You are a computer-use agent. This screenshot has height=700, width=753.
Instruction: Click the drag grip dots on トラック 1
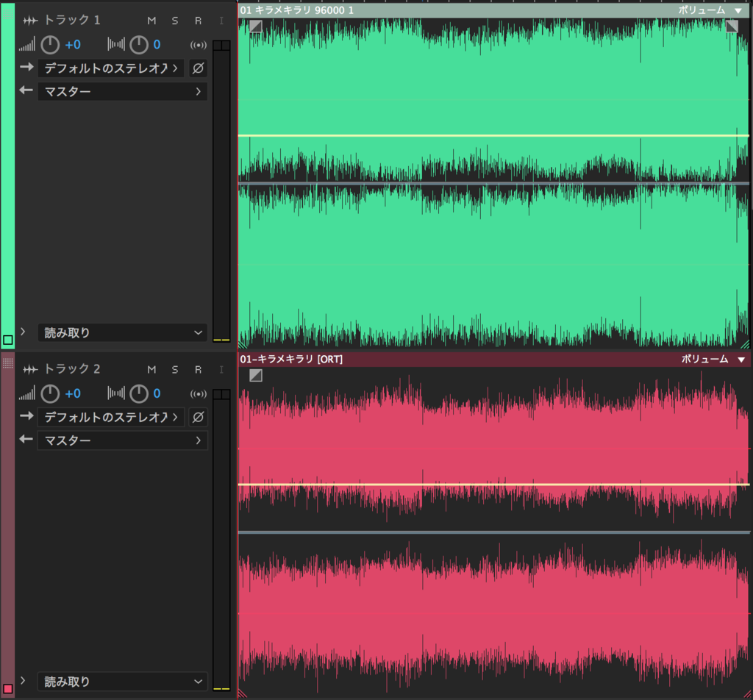pyautogui.click(x=7, y=13)
